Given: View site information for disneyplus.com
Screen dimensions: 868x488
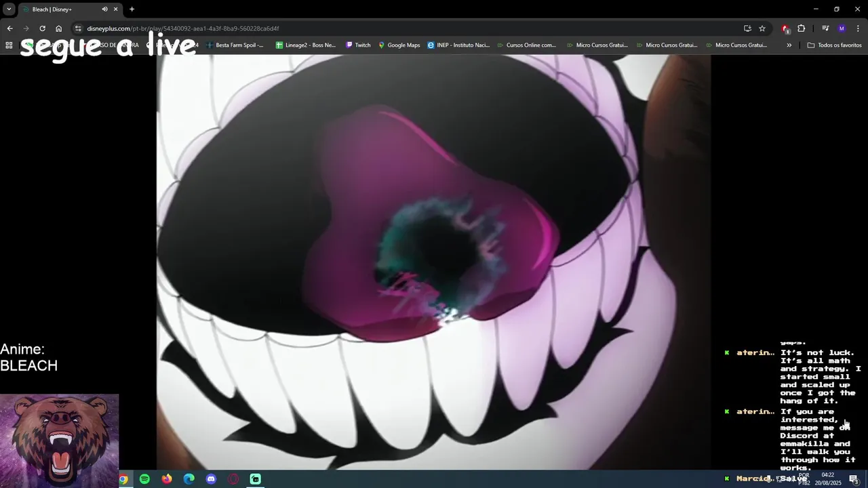Looking at the screenshot, I should [78, 28].
